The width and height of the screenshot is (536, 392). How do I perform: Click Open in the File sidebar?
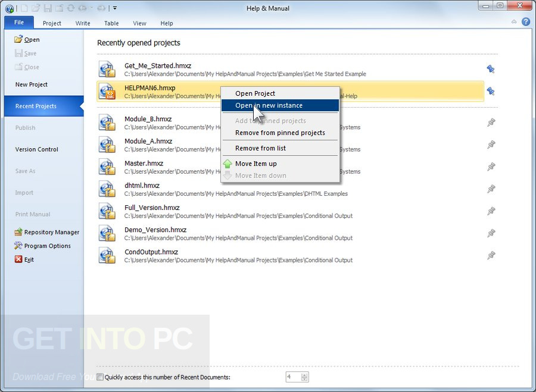coord(27,40)
